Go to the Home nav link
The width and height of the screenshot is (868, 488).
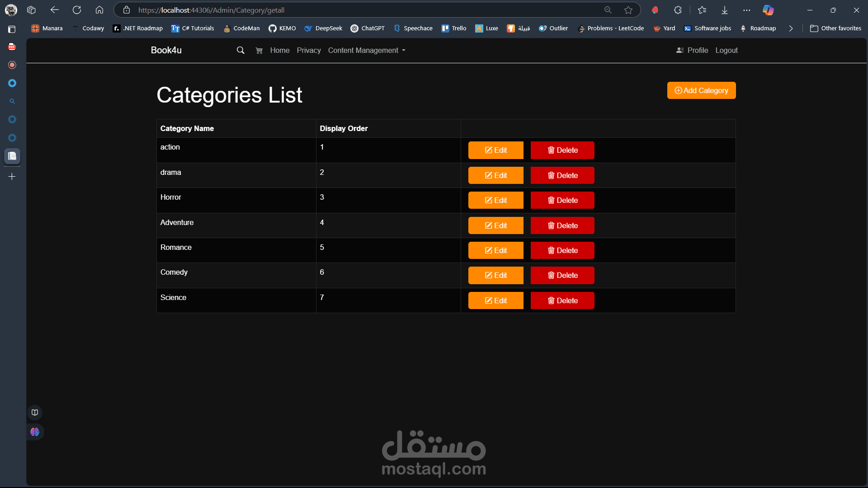280,50
